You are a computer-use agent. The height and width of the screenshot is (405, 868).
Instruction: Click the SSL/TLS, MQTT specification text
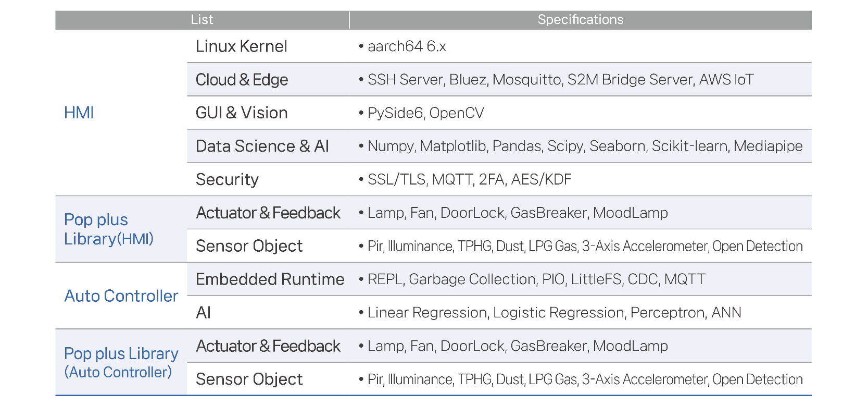(469, 180)
